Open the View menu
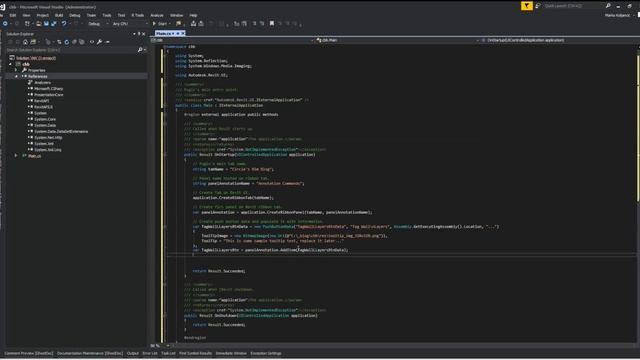This screenshot has width=640, height=360. (26, 15)
